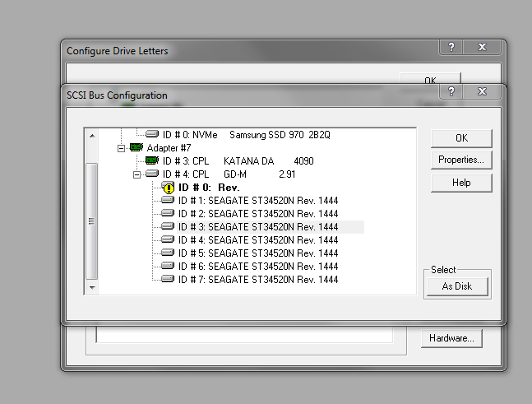The width and height of the screenshot is (532, 404).
Task: Click the yellow warning icon at ID # 0
Action: [x=168, y=187]
